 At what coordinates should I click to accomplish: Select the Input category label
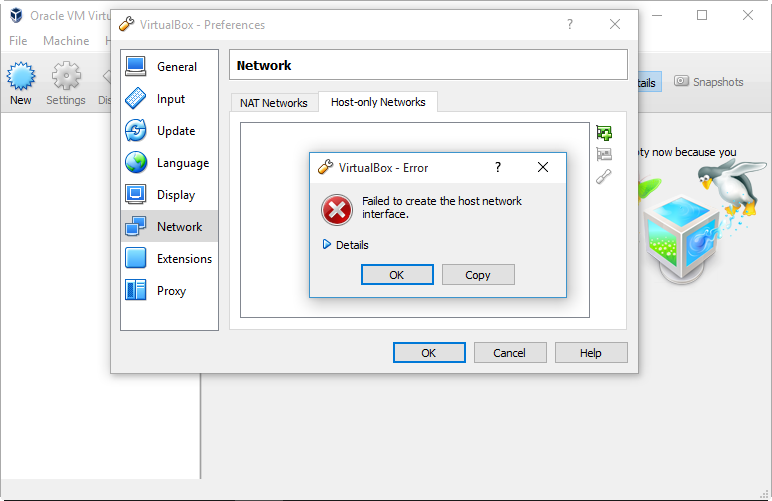[x=171, y=99]
